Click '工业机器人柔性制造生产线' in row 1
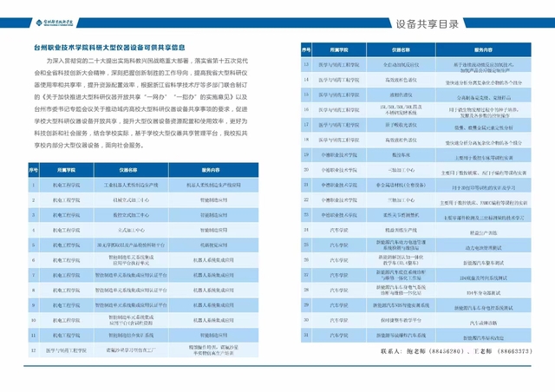 pyautogui.click(x=131, y=186)
